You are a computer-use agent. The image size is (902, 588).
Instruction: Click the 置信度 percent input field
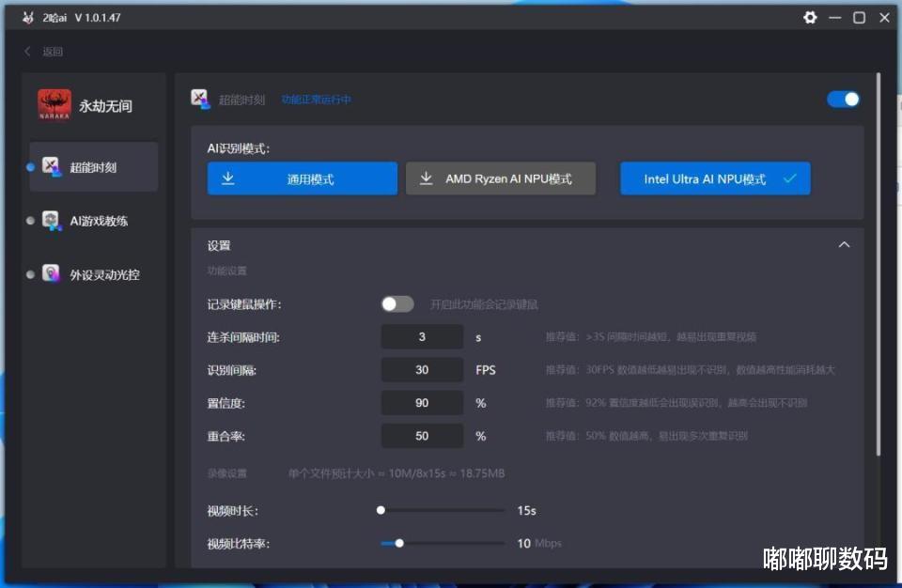(422, 403)
